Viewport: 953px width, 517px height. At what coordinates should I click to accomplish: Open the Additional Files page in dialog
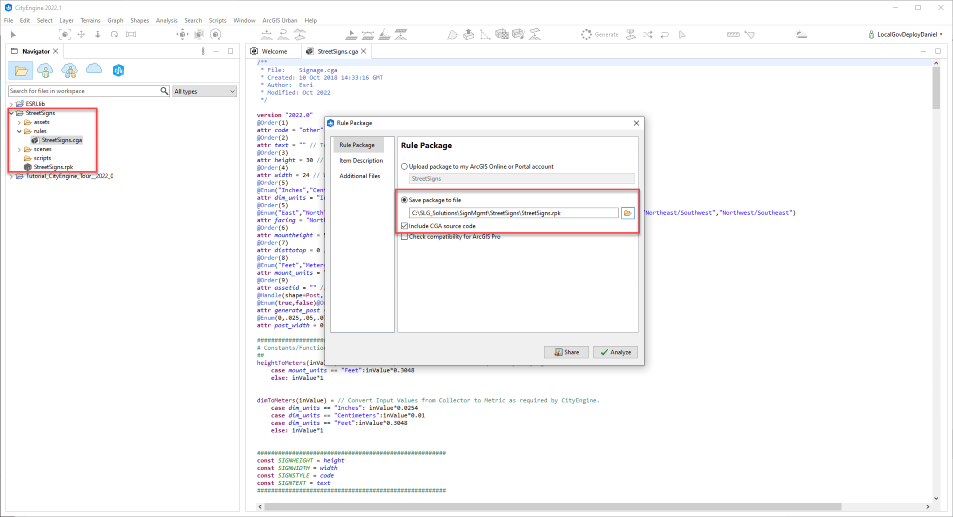(360, 176)
